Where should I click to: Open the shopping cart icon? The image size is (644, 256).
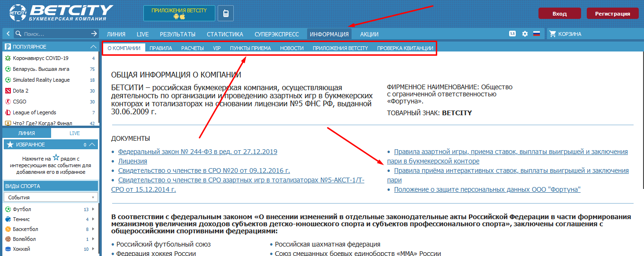pyautogui.click(x=552, y=34)
